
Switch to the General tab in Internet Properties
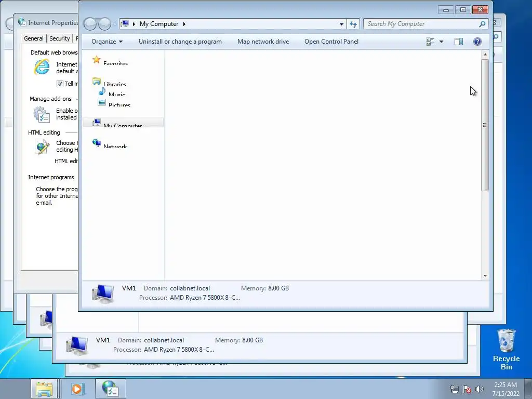click(34, 38)
